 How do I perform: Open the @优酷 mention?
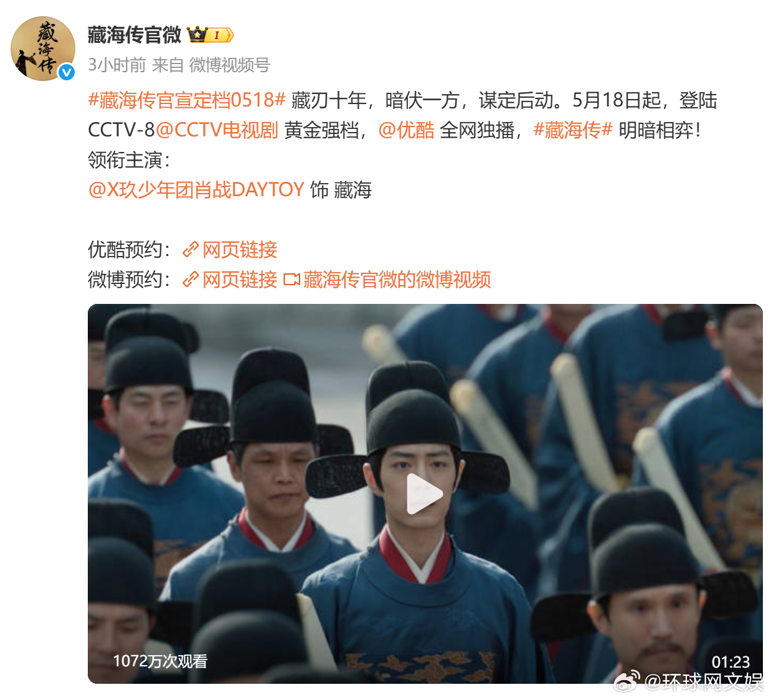[x=406, y=130]
